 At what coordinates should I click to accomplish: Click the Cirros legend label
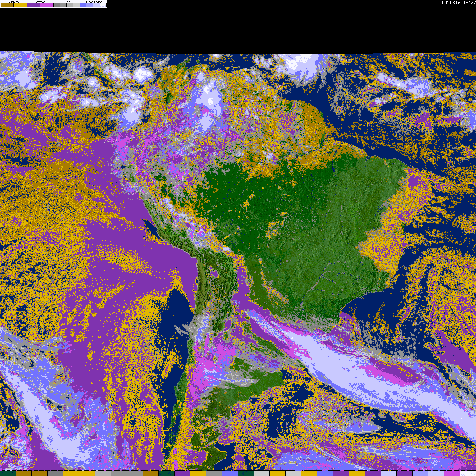point(66,2)
